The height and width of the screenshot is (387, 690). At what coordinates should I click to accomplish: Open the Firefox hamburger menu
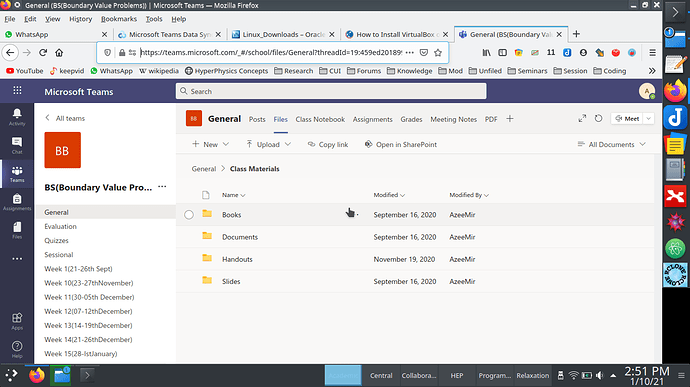tap(653, 52)
